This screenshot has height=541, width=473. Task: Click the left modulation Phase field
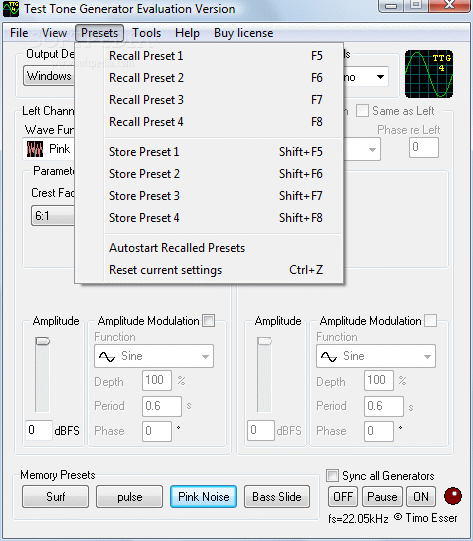[x=157, y=431]
